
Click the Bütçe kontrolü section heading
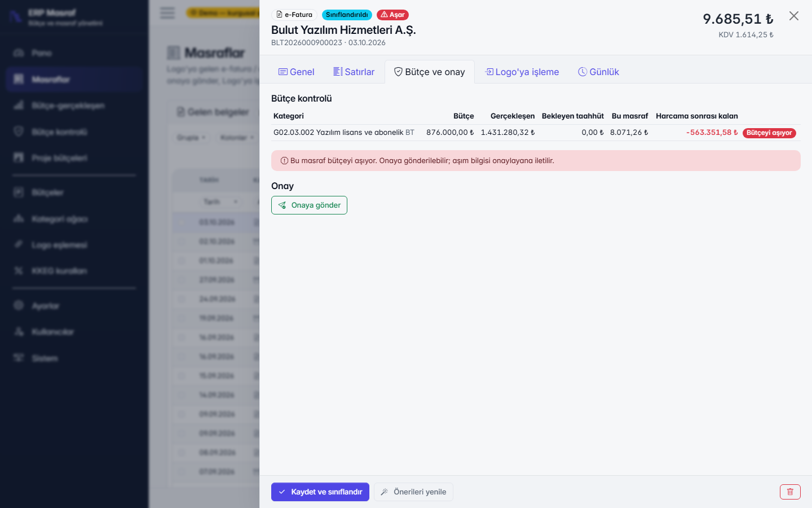coord(302,99)
